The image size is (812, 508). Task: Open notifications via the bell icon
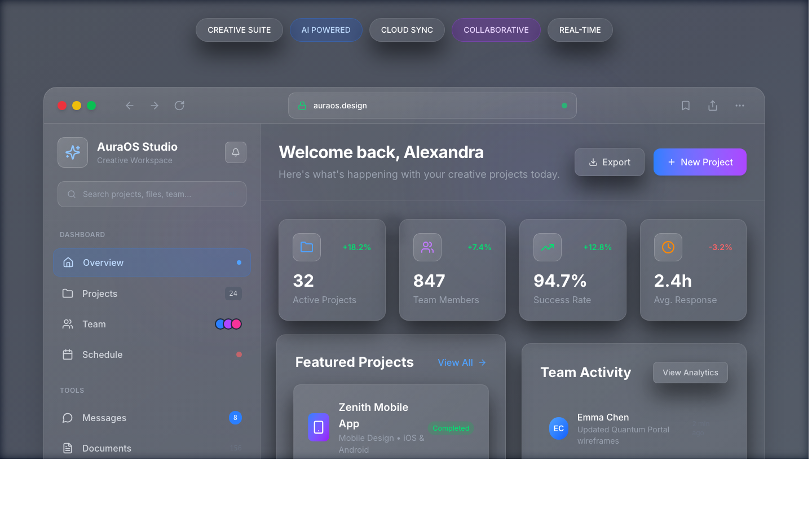[x=235, y=152]
